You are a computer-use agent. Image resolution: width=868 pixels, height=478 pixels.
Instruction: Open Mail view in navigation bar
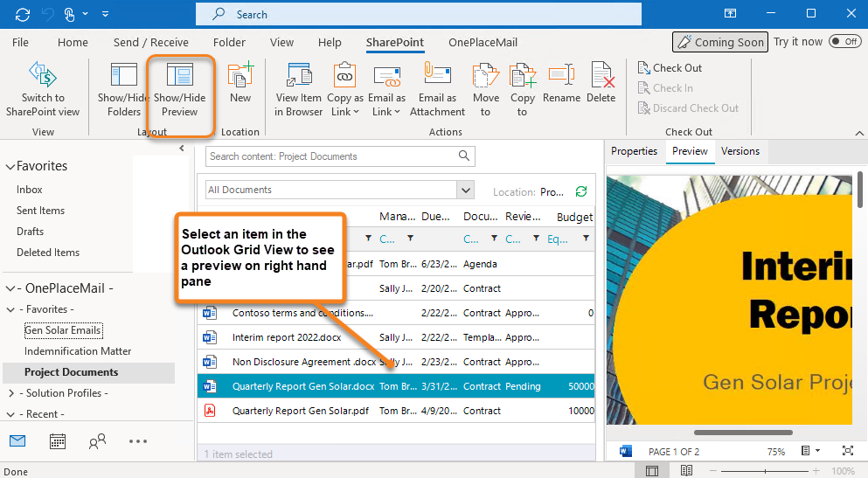click(17, 441)
